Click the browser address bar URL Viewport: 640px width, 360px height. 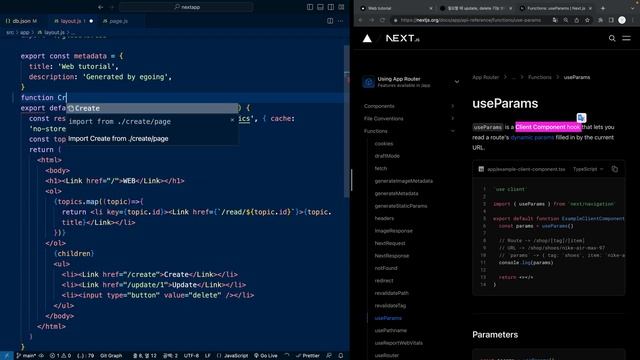point(470,20)
